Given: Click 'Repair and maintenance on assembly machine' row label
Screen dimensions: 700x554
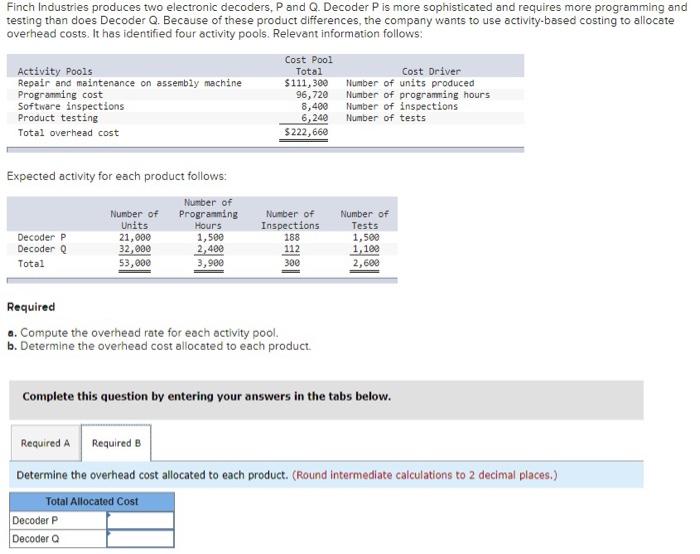Looking at the screenshot, I should 129,83.
